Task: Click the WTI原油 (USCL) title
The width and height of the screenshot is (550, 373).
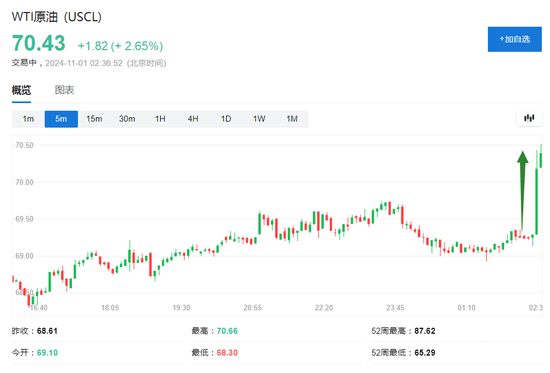Action: click(x=56, y=17)
